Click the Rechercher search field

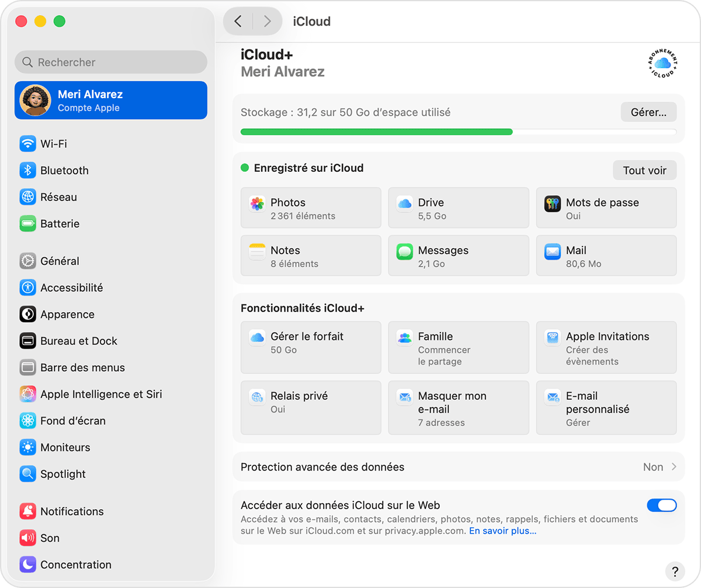click(110, 61)
